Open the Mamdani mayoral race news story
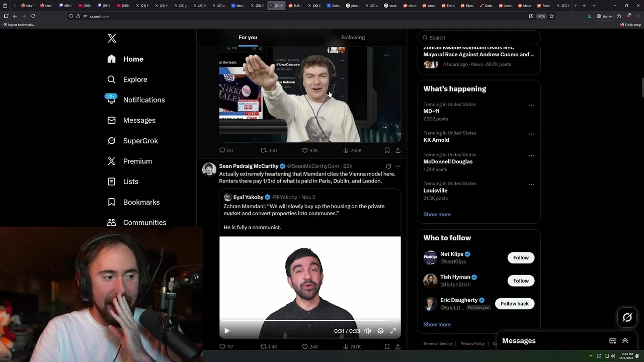Viewport: 644px width, 362px height. 478,56
